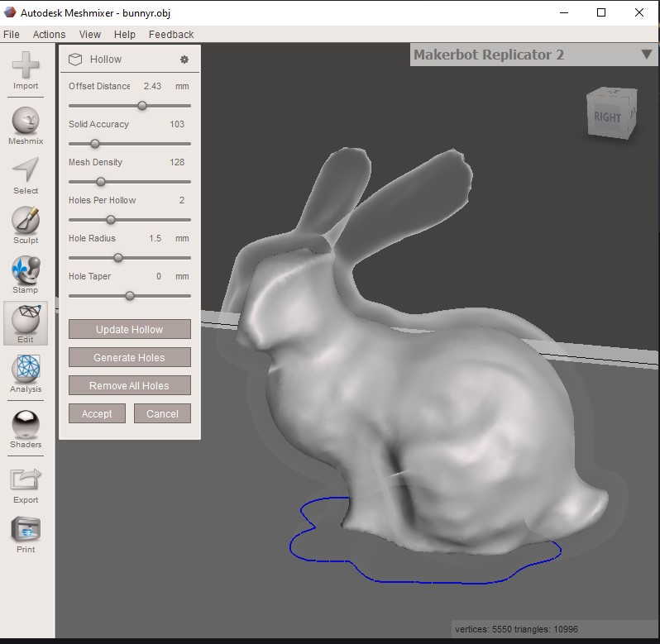Click the Hole Taper value 0

tap(159, 276)
